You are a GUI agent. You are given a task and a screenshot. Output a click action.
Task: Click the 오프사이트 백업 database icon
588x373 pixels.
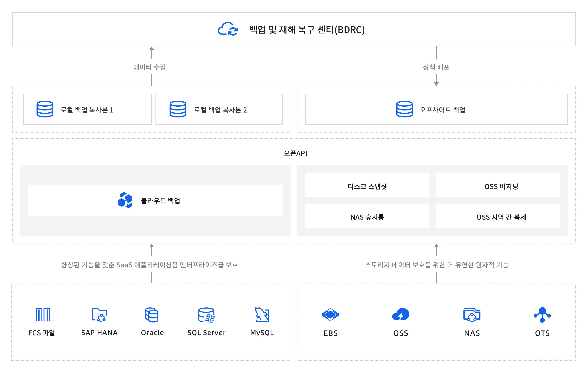[x=404, y=109]
